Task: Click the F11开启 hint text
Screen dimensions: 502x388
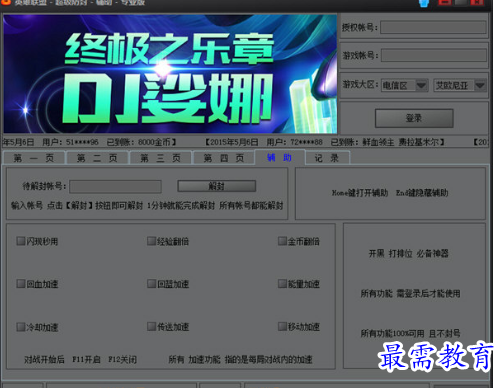Action: (86, 359)
